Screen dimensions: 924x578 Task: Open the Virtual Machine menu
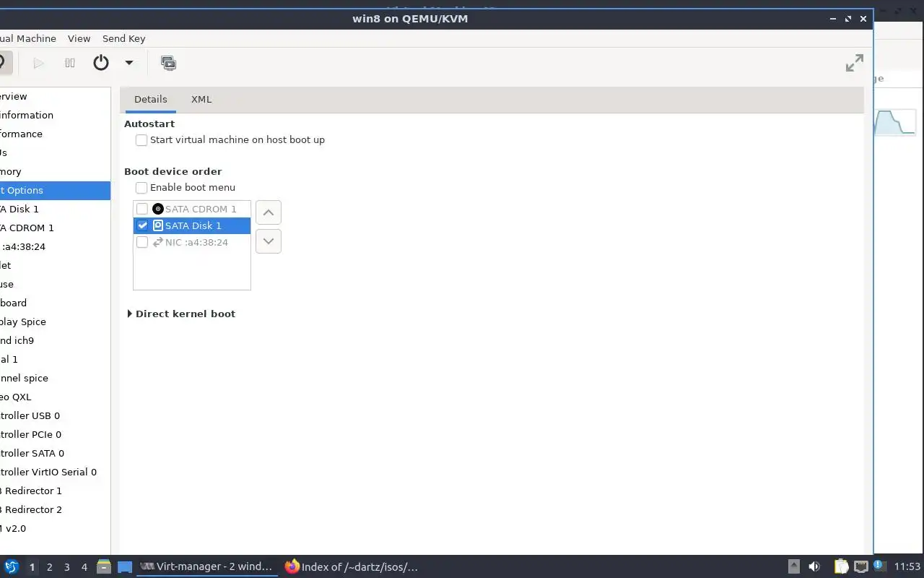(27, 38)
